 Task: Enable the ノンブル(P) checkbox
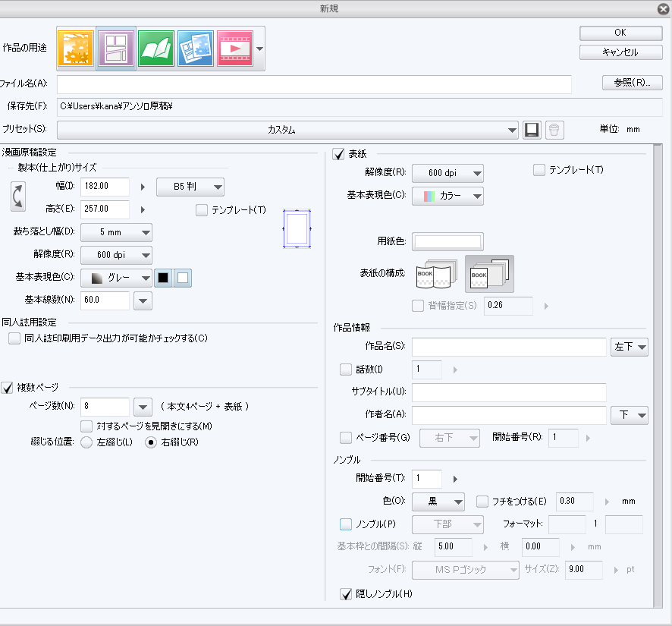(x=345, y=524)
